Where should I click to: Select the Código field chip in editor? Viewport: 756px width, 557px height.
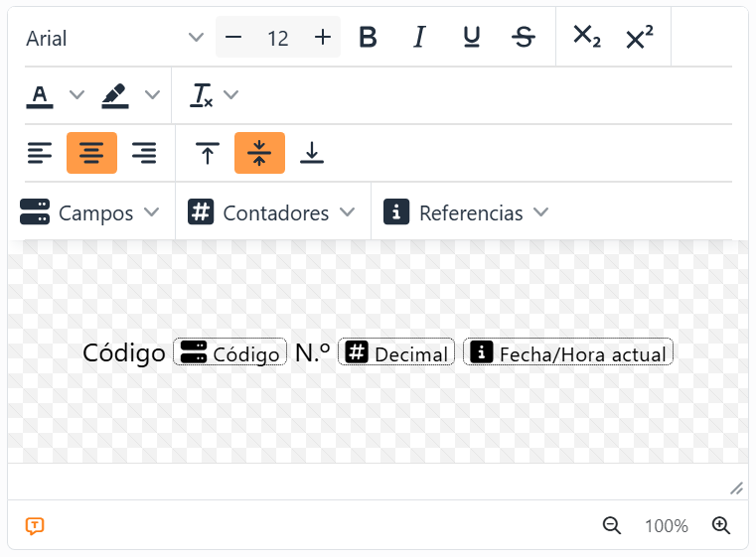click(x=230, y=352)
